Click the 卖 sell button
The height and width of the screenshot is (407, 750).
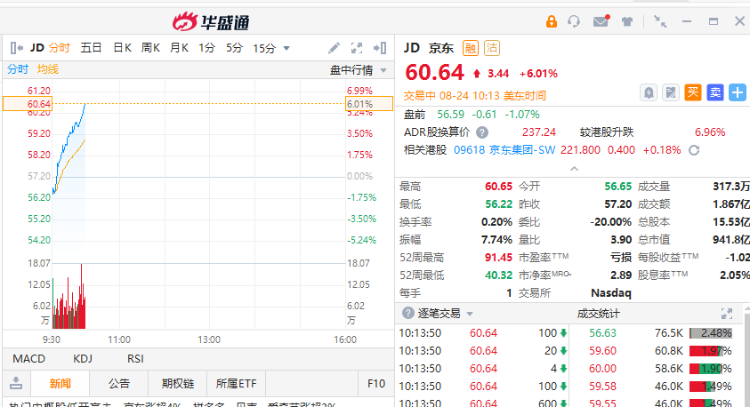tap(714, 93)
